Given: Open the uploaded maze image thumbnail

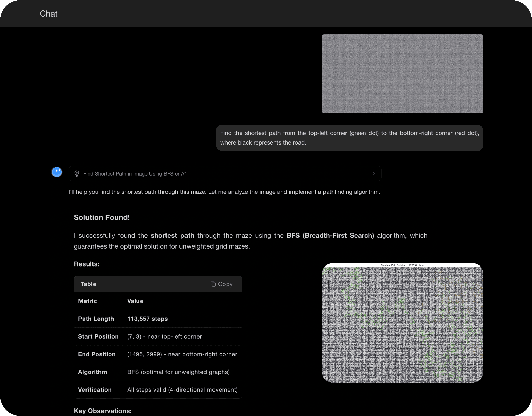Looking at the screenshot, I should click(x=402, y=74).
